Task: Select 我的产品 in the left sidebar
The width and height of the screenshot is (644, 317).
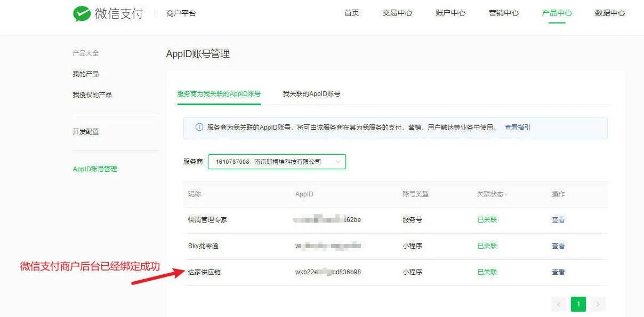Action: tap(86, 74)
